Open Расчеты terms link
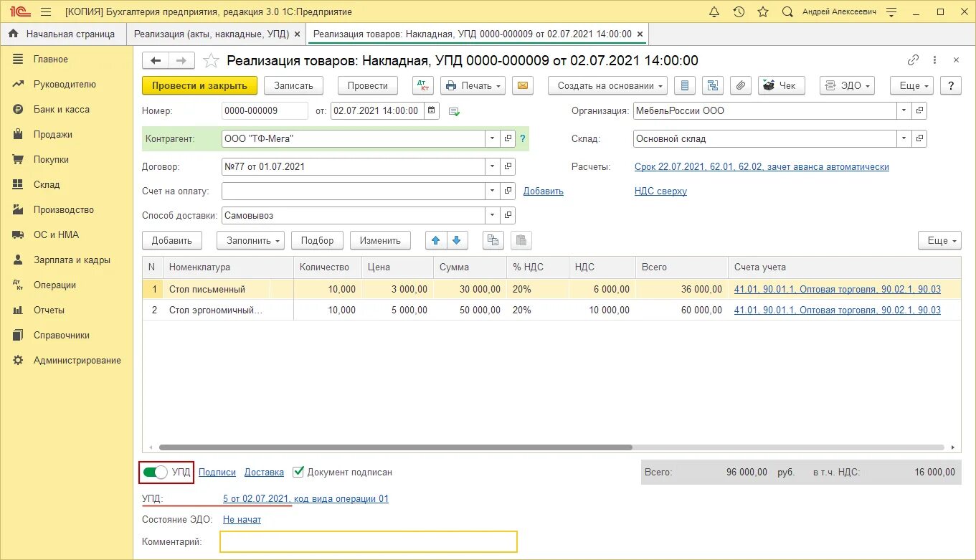 [762, 166]
